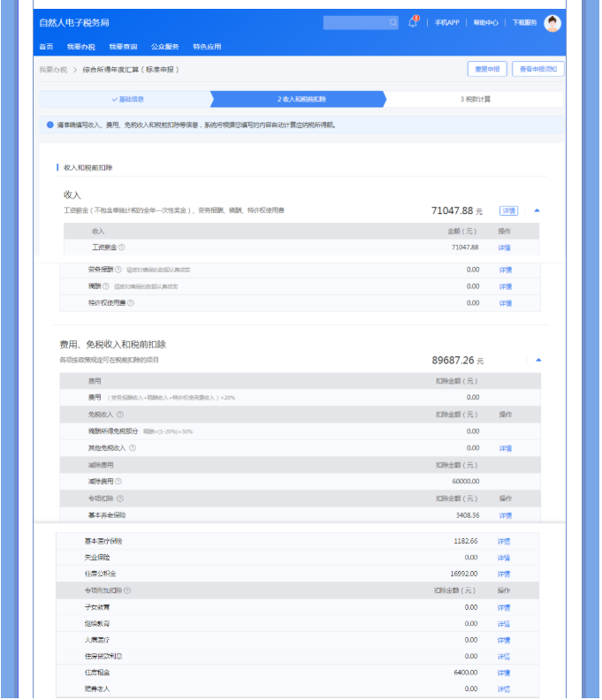The width and height of the screenshot is (602, 700).
Task: Open 详情 for 住房租金 row
Action: pos(504,673)
